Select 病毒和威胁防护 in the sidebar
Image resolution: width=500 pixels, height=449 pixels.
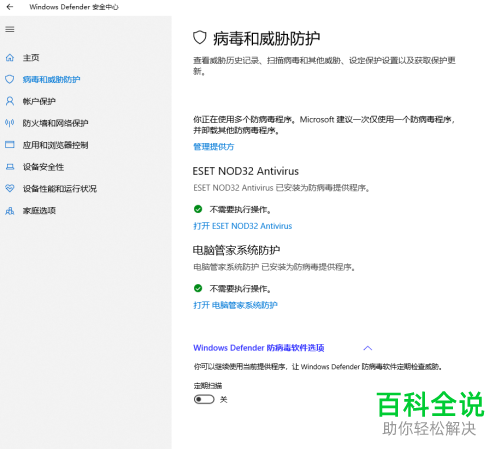(x=51, y=79)
